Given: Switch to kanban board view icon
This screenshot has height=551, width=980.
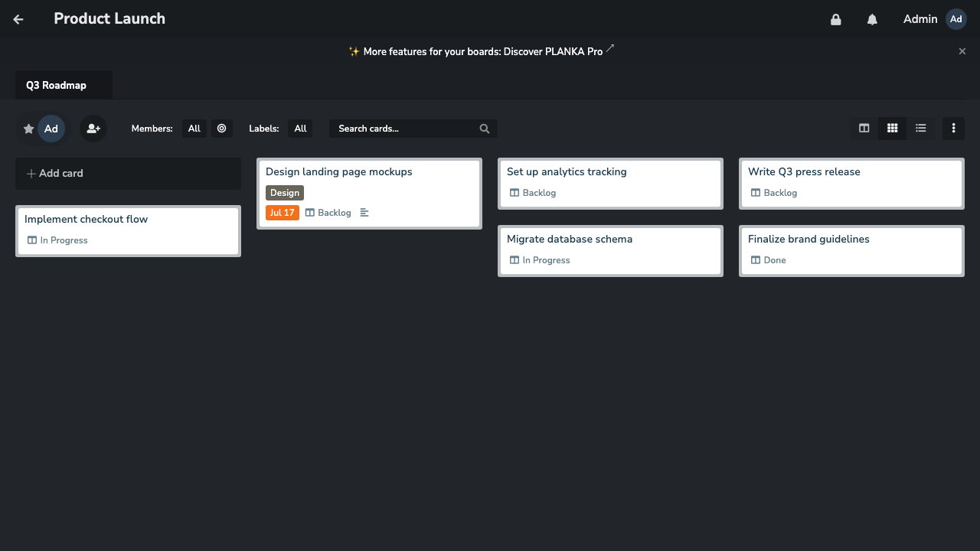Looking at the screenshot, I should click(864, 129).
